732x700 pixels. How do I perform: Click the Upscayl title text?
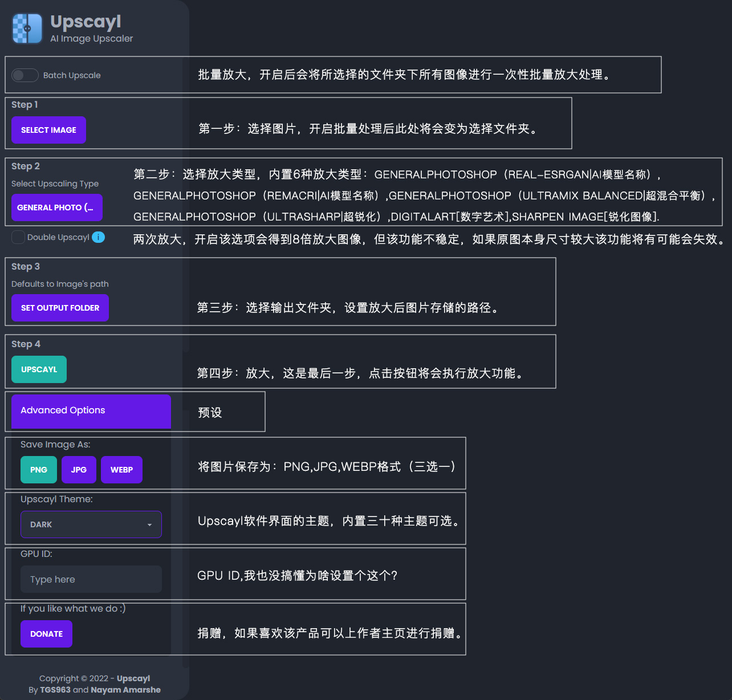point(86,21)
